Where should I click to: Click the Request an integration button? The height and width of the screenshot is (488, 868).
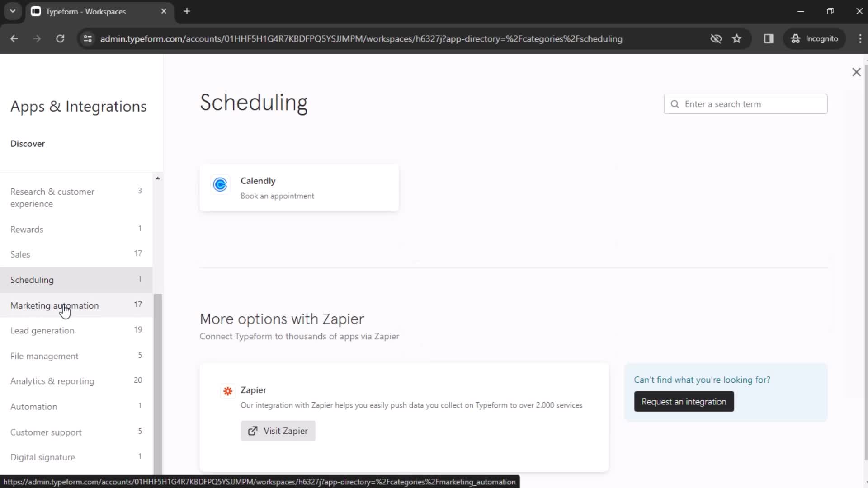point(684,402)
